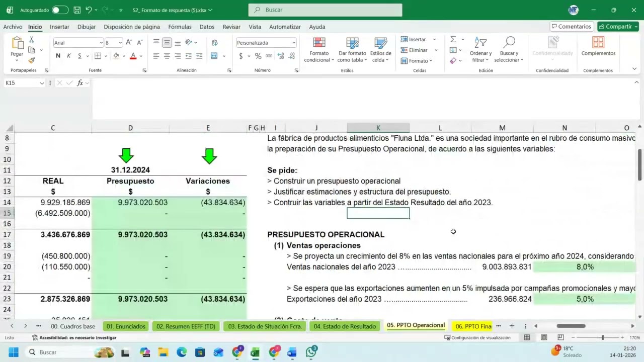Toggle bottom vertical alignment
644x362 pixels.
tap(178, 43)
